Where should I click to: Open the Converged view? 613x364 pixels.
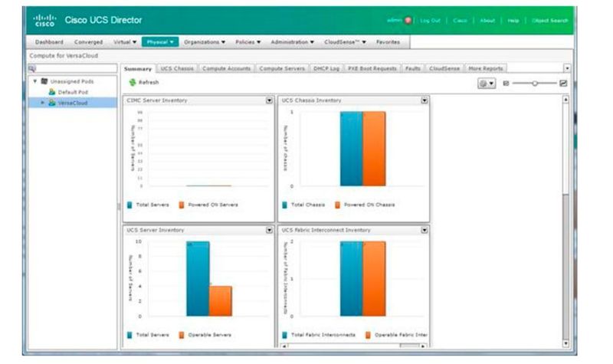[x=88, y=42]
